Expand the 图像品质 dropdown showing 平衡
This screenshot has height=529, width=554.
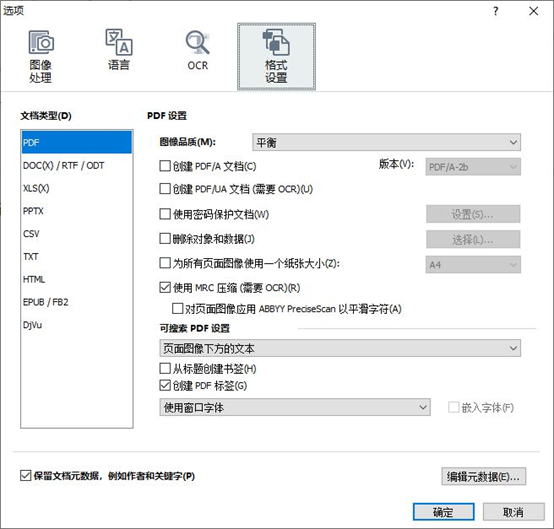click(386, 142)
